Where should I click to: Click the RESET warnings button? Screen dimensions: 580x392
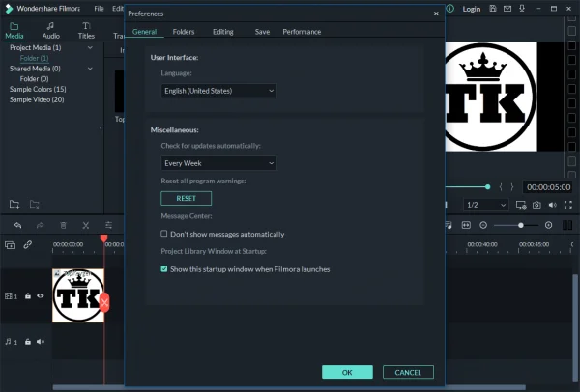point(186,198)
